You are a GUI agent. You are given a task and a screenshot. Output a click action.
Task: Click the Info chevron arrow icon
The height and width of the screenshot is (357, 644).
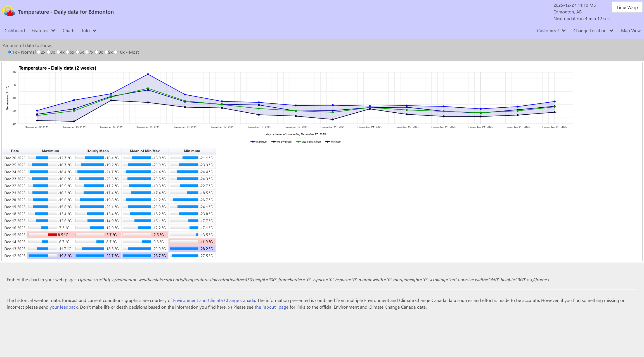94,31
